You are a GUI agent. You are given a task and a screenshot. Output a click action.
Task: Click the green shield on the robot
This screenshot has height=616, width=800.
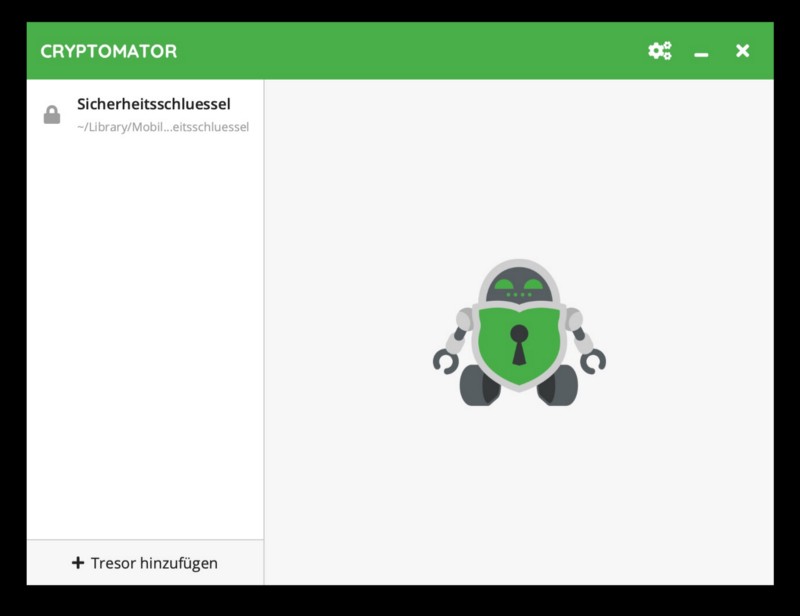[x=519, y=345]
